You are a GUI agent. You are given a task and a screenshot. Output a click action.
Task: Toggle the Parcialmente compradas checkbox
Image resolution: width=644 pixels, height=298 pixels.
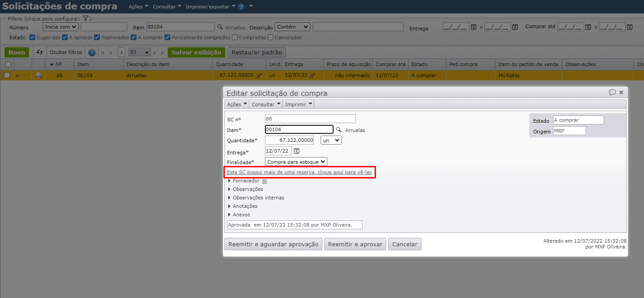[x=167, y=37]
